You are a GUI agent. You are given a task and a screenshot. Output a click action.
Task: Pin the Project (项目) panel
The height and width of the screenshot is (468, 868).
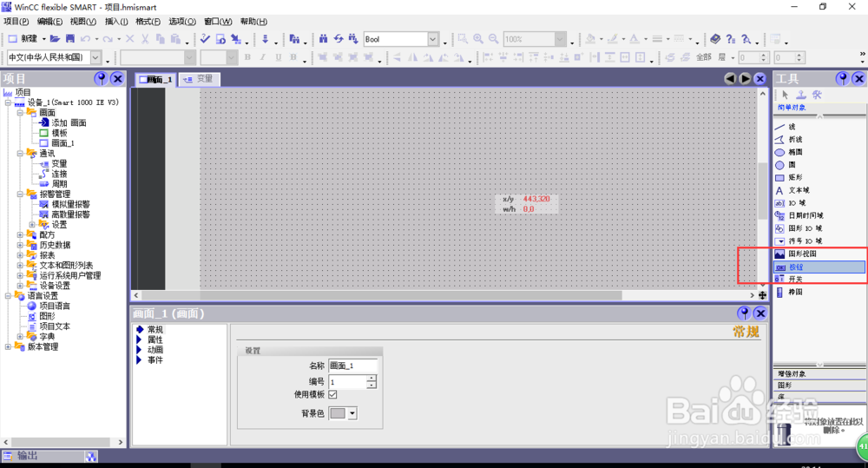pos(101,79)
